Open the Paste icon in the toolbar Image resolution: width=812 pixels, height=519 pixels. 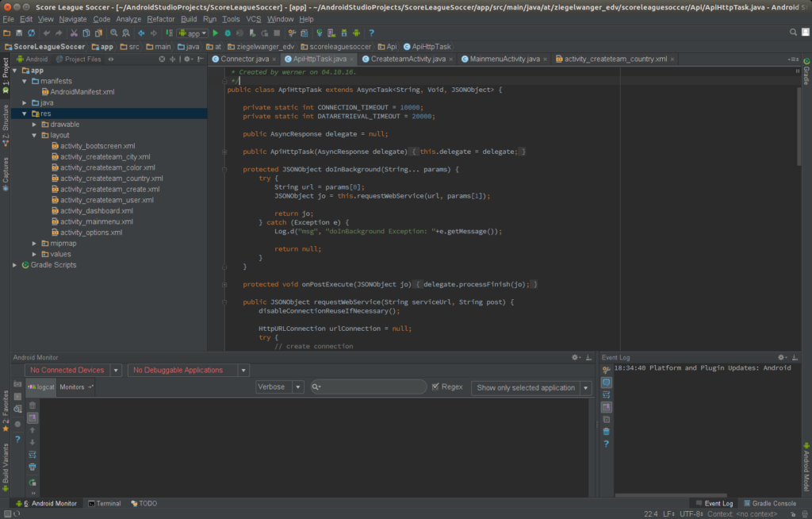tap(99, 32)
